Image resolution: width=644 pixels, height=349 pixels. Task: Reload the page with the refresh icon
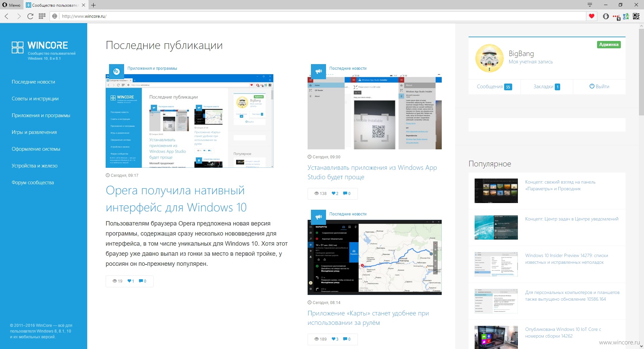click(30, 16)
